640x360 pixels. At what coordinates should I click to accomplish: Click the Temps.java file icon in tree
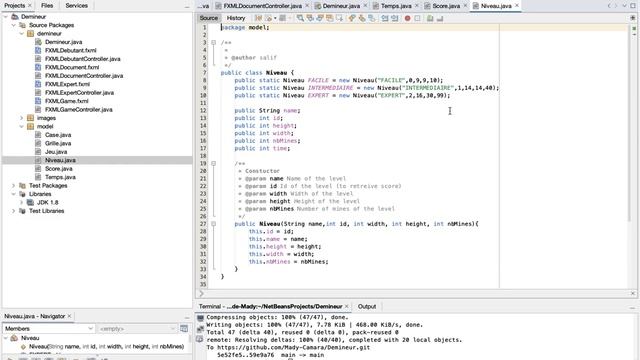38,177
